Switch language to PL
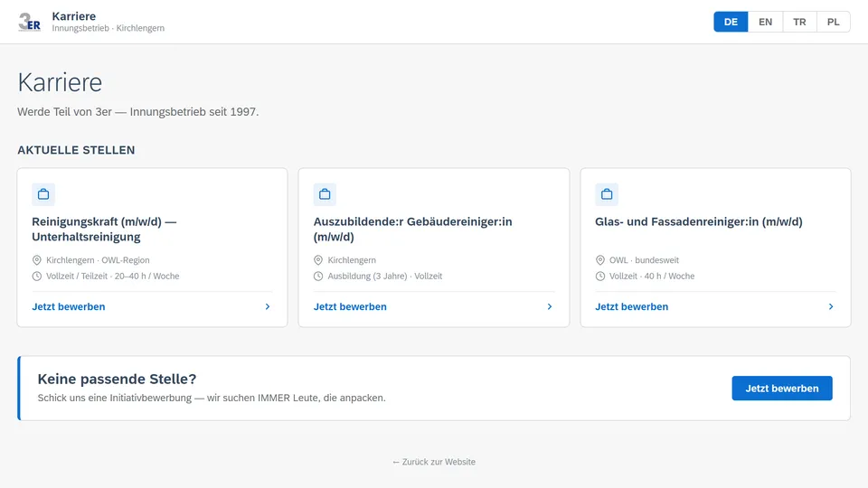 click(833, 22)
